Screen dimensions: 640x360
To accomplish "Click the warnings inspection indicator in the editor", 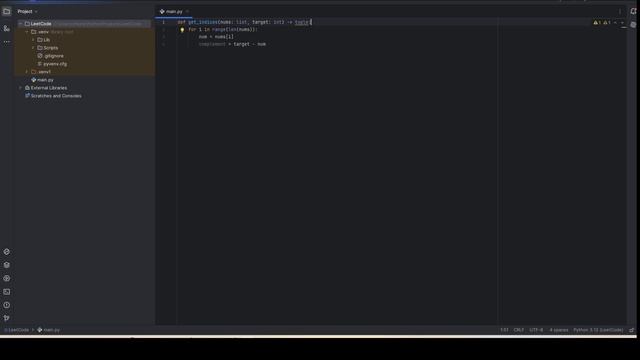I will coord(602,22).
